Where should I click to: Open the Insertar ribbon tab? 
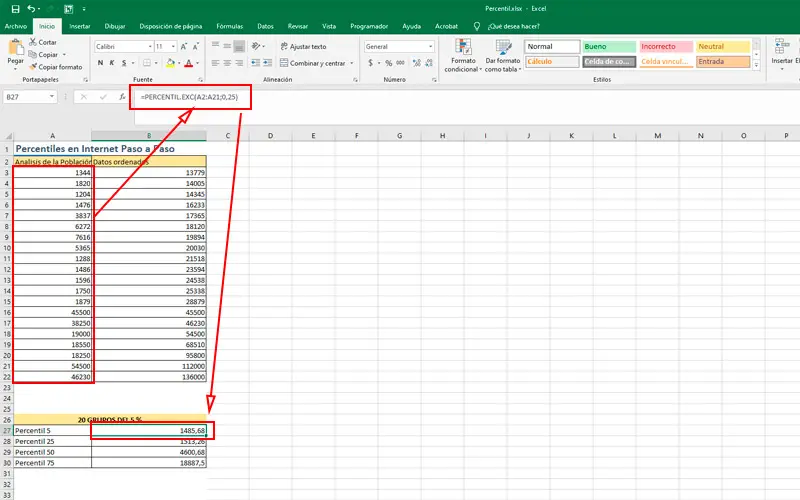80,25
